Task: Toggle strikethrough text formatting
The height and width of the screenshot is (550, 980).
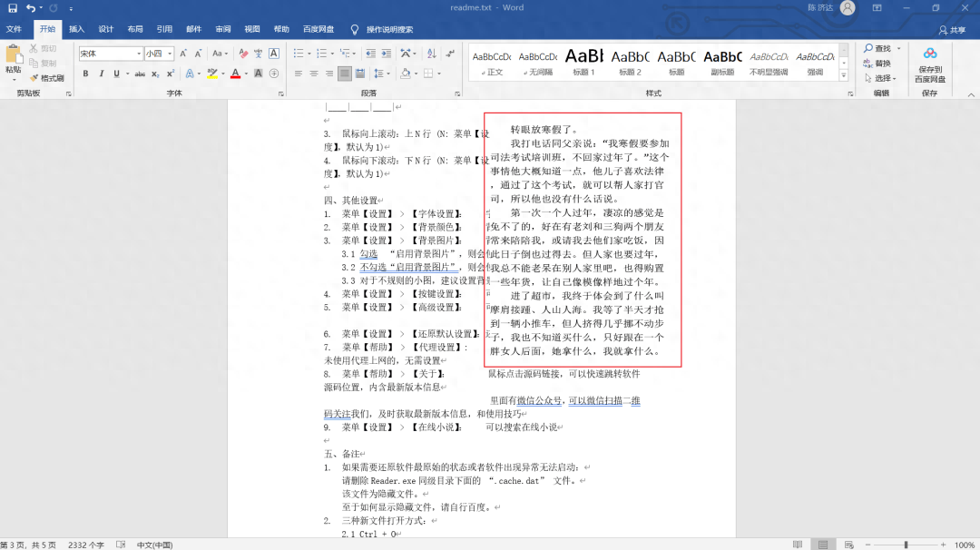Action: coord(140,74)
